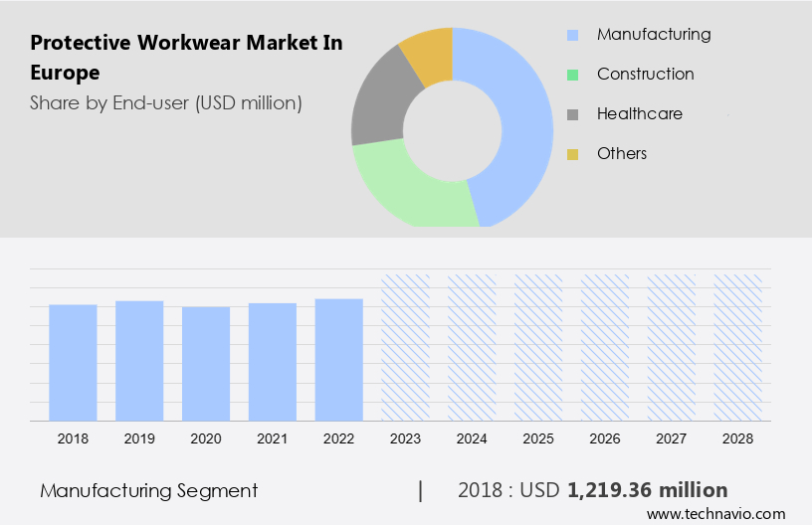
Task: Click the gray Healthcare legend swatch
Action: tap(572, 114)
